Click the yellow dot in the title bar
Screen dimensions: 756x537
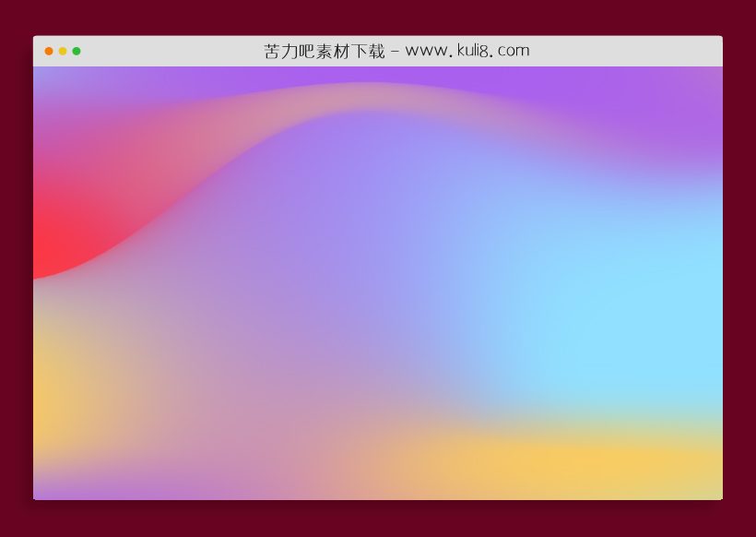[x=63, y=52]
